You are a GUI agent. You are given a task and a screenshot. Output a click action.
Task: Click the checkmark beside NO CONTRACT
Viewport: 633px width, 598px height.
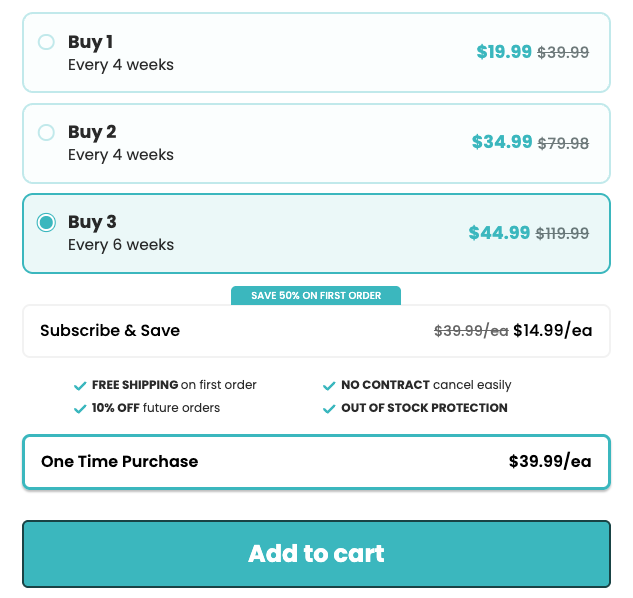329,385
